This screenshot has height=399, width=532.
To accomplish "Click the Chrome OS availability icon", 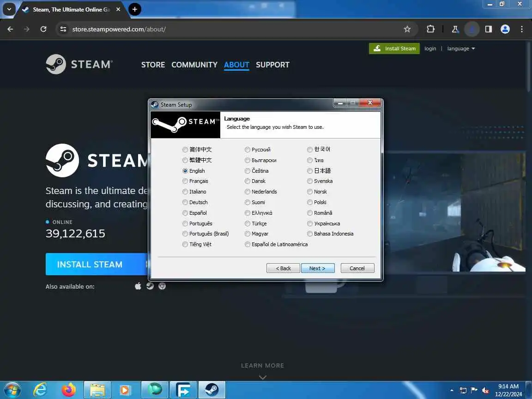I will (x=162, y=286).
